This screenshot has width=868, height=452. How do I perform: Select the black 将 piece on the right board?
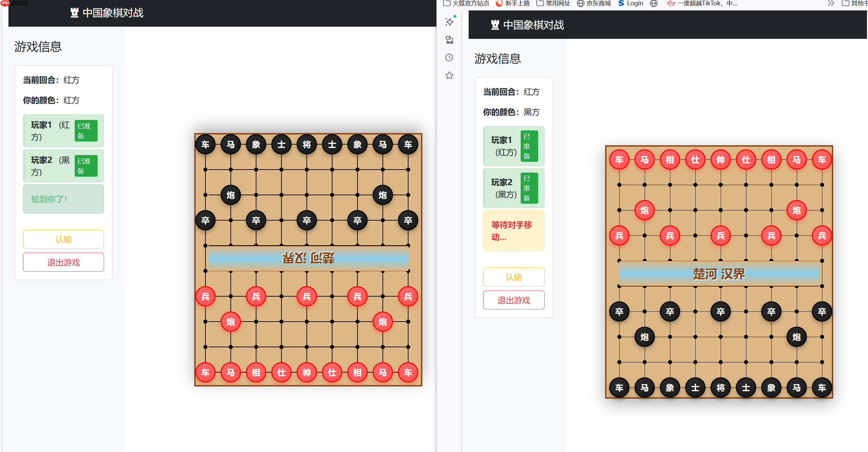720,387
